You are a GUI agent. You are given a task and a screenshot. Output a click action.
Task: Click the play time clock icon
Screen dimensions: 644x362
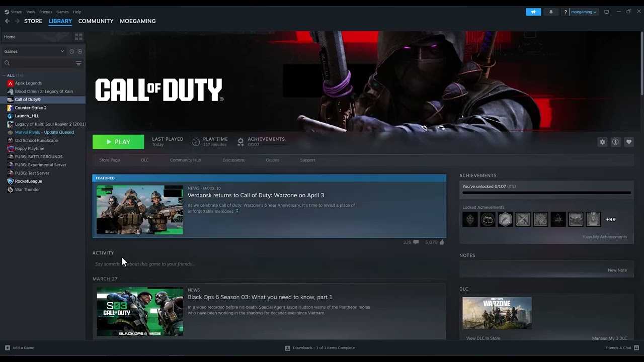(196, 142)
